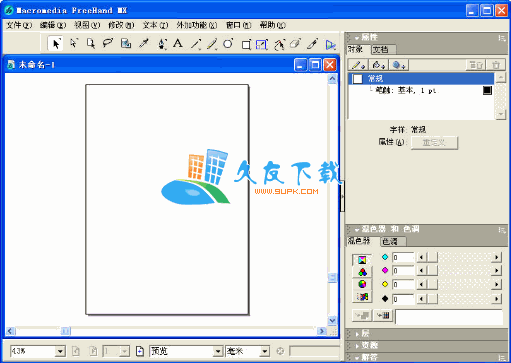511x363 pixels.
Task: Open the 窗口 menu
Action: click(x=238, y=25)
